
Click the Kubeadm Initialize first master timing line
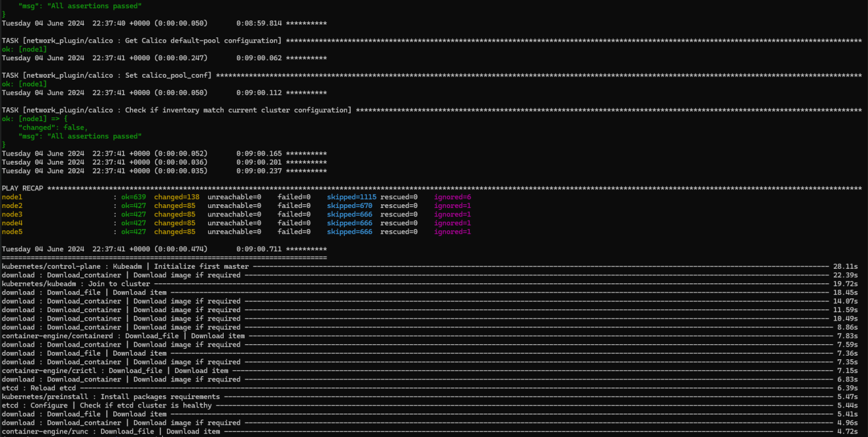(121, 266)
